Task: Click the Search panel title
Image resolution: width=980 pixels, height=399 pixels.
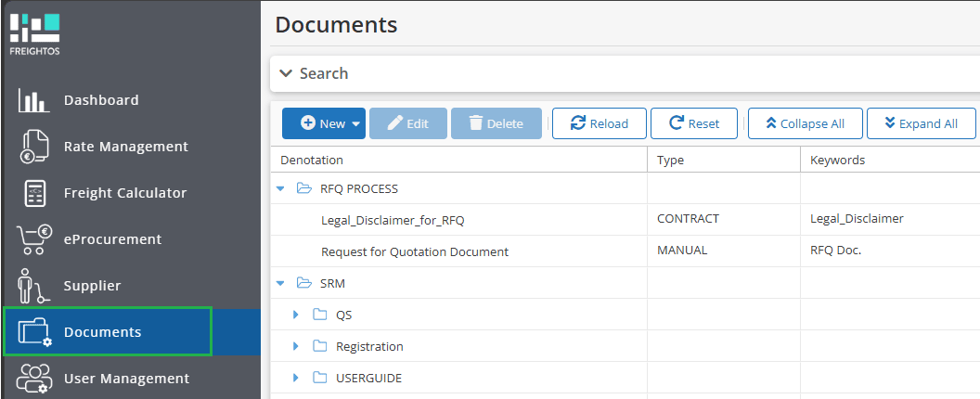Action: coord(324,73)
